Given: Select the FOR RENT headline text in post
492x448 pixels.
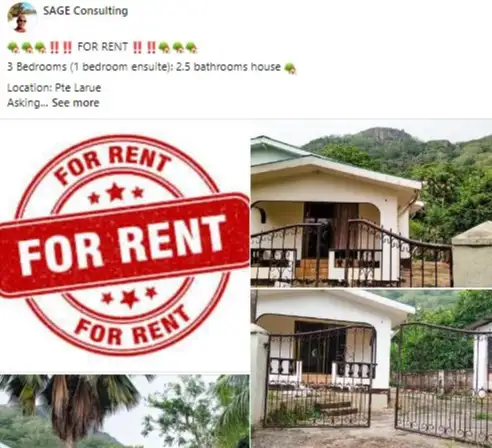Looking at the screenshot, I should 103,47.
